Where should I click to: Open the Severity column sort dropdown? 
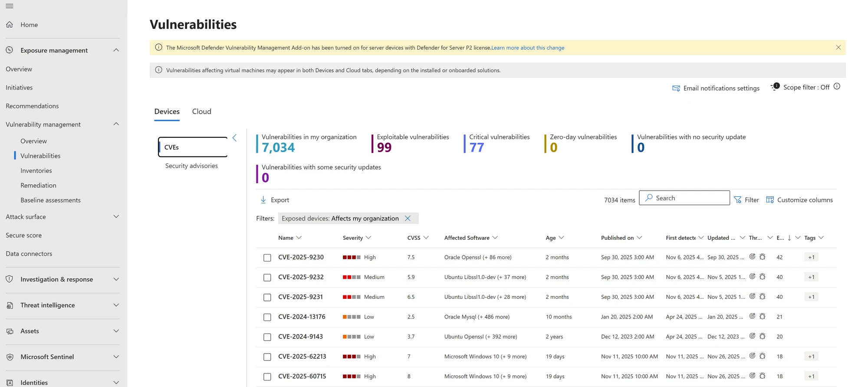(x=368, y=238)
